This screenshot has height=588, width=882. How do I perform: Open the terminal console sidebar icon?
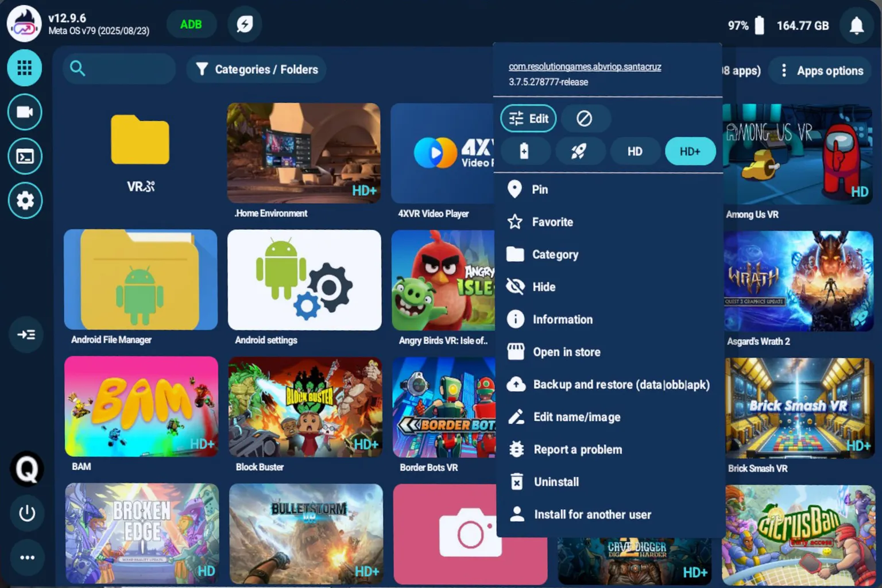click(25, 156)
